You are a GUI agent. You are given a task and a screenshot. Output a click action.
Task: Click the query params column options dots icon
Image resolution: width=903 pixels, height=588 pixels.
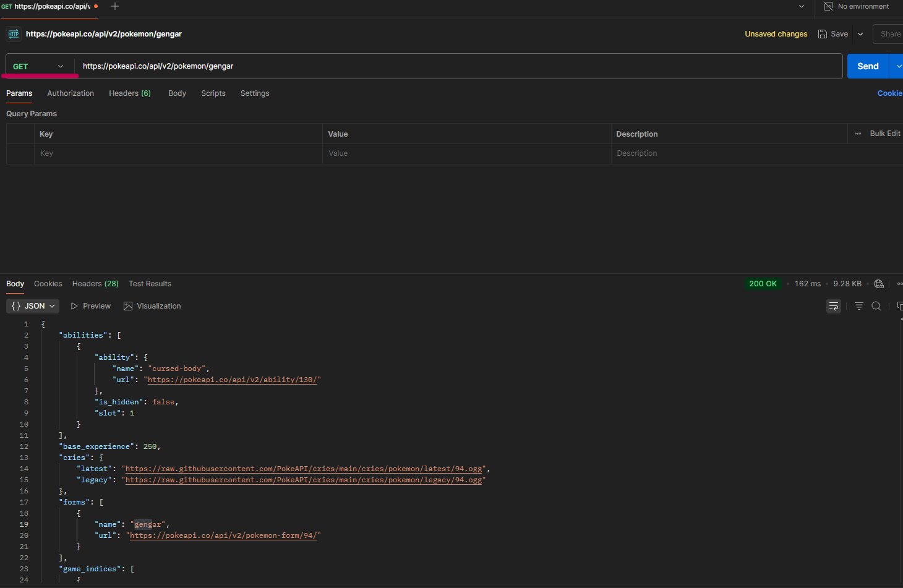point(858,134)
